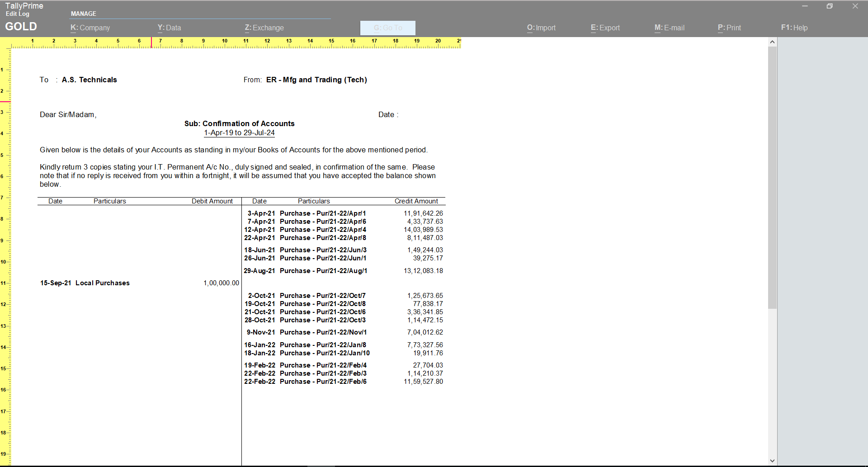Close the TallyPrime window
This screenshot has height=467, width=868.
click(x=855, y=6)
